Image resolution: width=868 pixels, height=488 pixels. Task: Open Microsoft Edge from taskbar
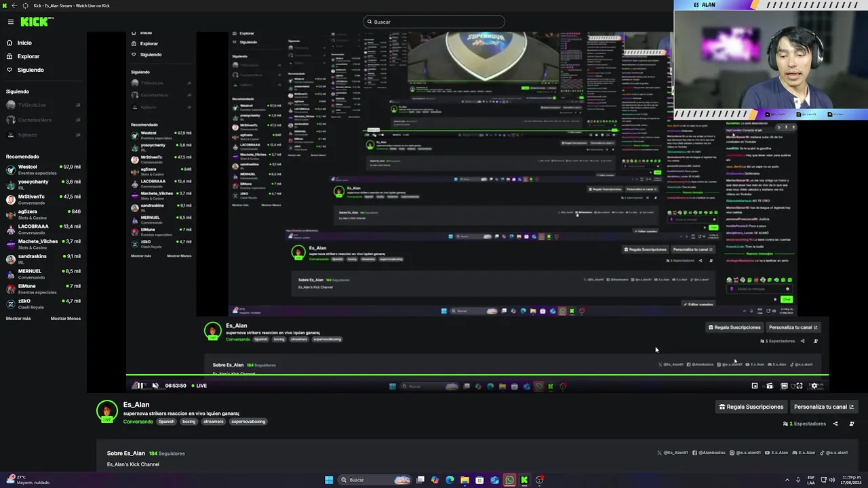[x=450, y=480]
